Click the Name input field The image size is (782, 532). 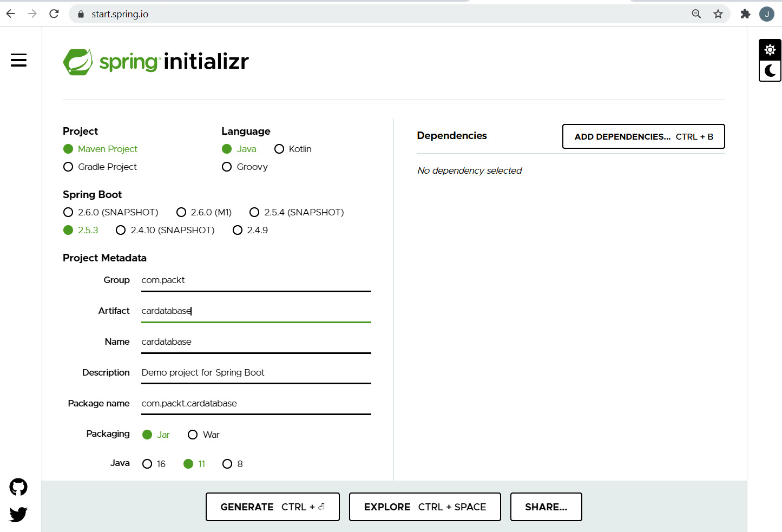tap(256, 342)
